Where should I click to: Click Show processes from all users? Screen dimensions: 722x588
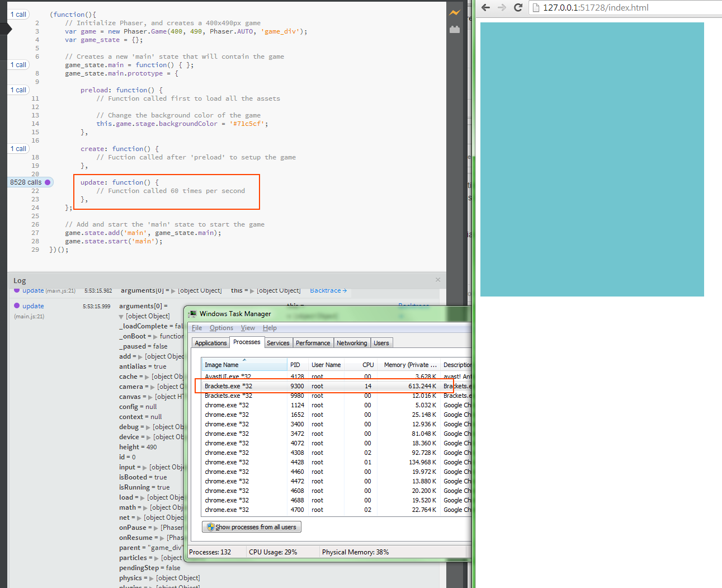[x=252, y=527]
